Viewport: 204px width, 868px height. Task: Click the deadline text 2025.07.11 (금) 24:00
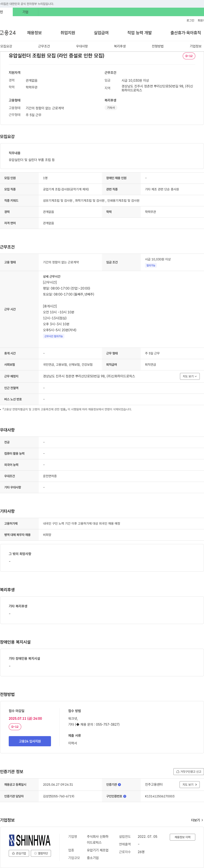point(25,718)
